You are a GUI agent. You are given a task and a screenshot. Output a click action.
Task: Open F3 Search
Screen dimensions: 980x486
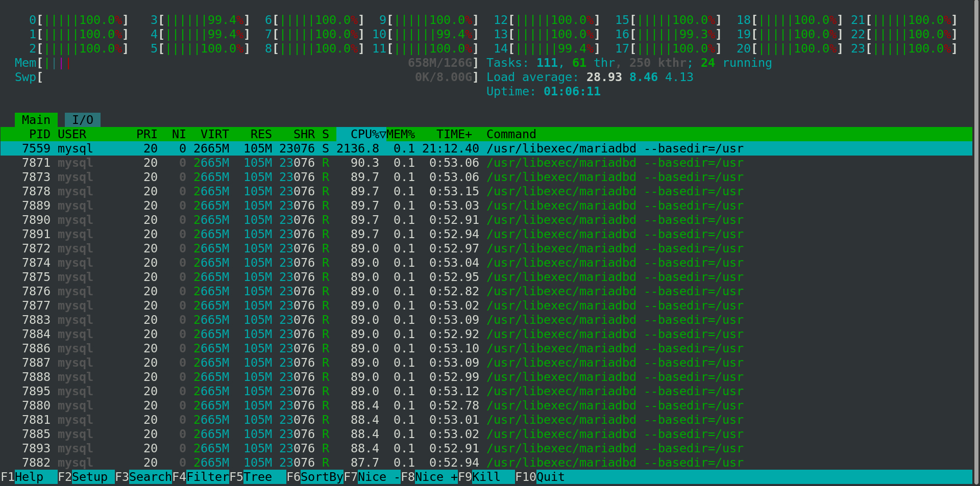[x=143, y=477]
